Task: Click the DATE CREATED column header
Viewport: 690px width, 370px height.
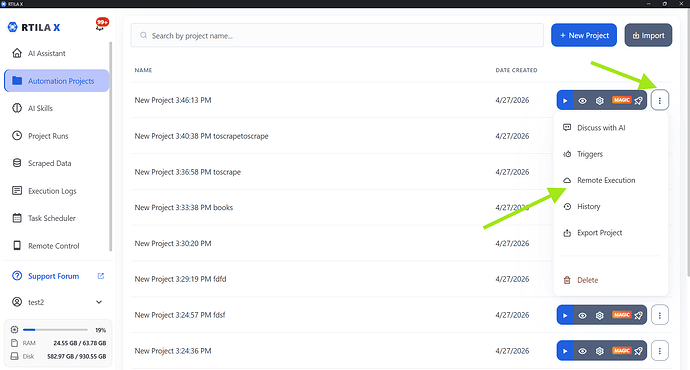Action: [x=516, y=70]
